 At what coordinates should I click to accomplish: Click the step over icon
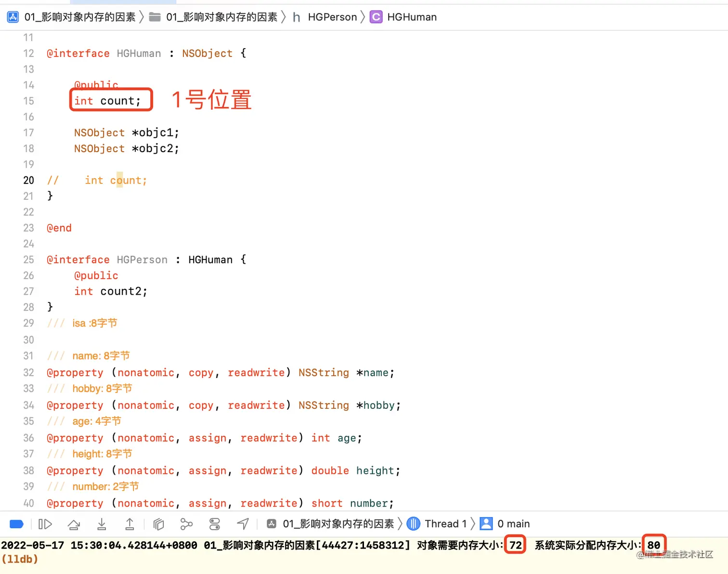pyautogui.click(x=74, y=524)
